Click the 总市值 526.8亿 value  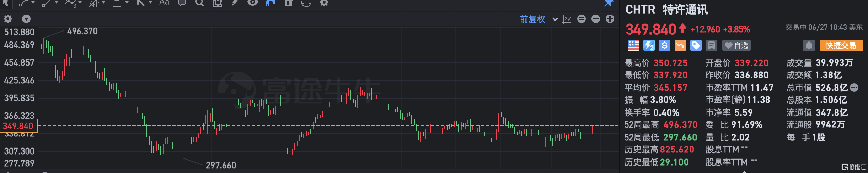coord(832,88)
